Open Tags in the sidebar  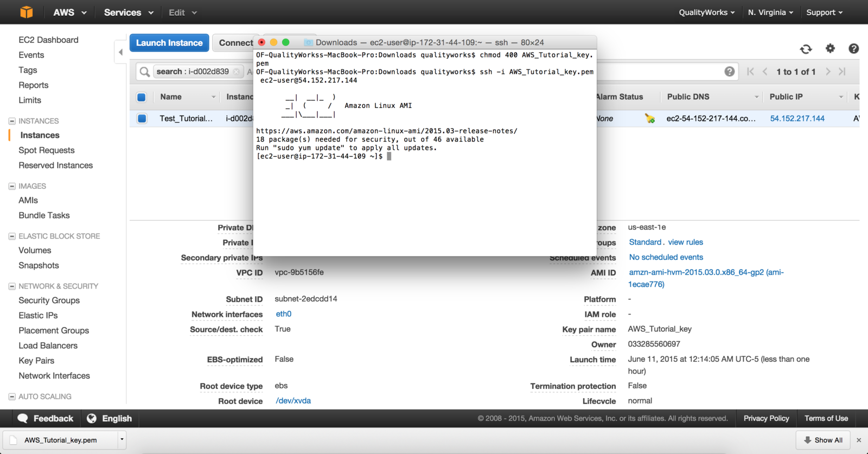pyautogui.click(x=28, y=70)
